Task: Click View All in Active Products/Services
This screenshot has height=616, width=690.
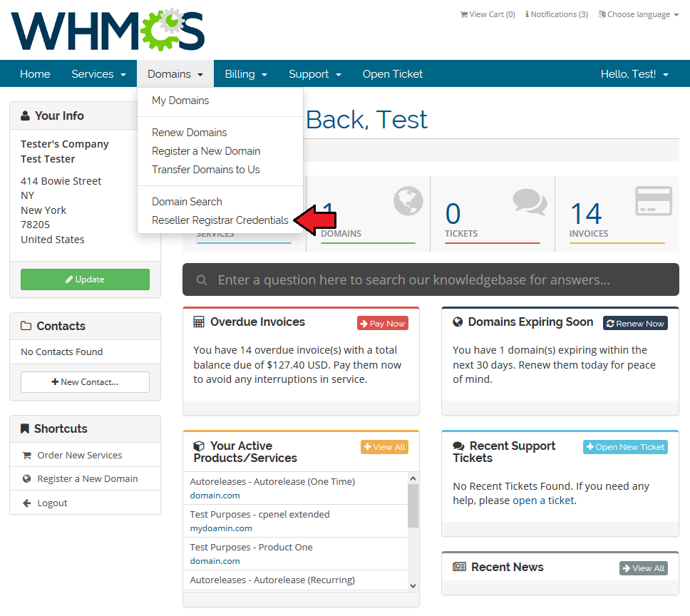Action: point(384,447)
